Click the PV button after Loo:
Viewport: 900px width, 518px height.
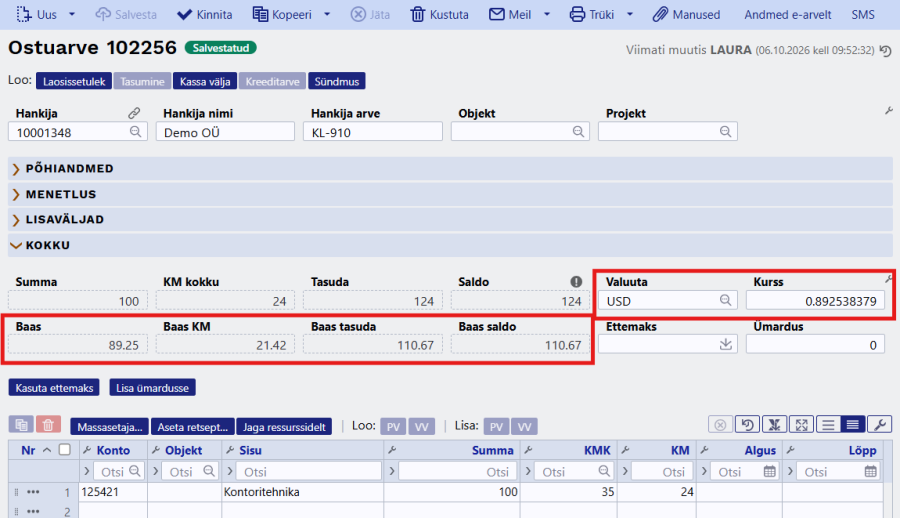[x=393, y=427]
